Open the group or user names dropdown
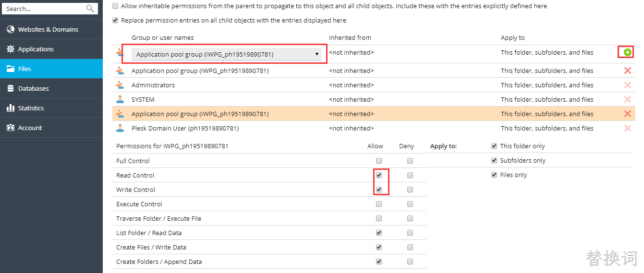Viewport: 644px width, 273px height. tap(226, 54)
